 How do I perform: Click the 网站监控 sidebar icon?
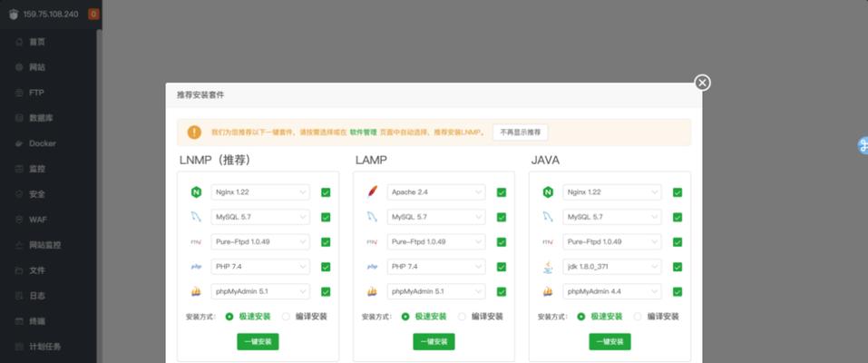coord(19,245)
